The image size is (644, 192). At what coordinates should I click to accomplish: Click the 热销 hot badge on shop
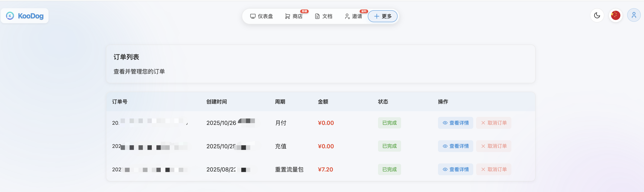(x=304, y=11)
